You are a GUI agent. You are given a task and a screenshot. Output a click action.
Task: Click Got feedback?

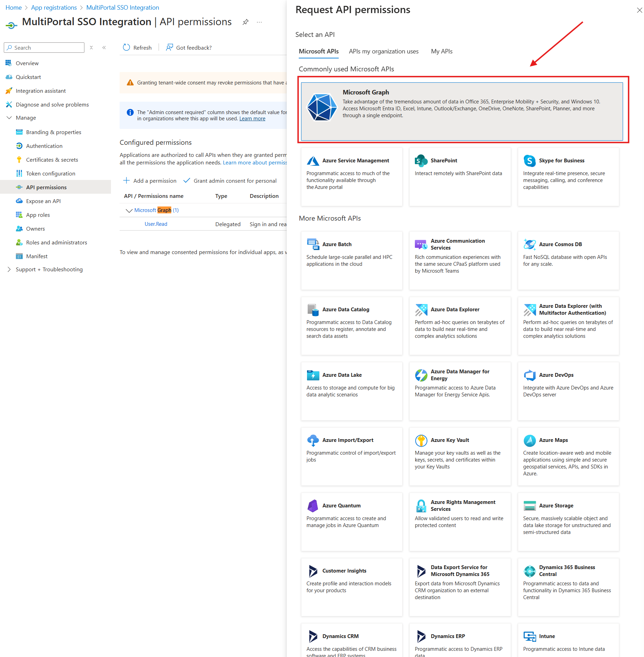point(189,48)
